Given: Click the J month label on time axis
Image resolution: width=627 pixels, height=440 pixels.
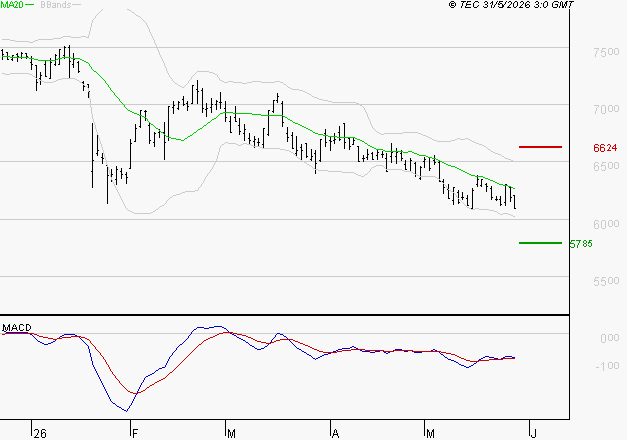Looking at the screenshot, I should (533, 434).
